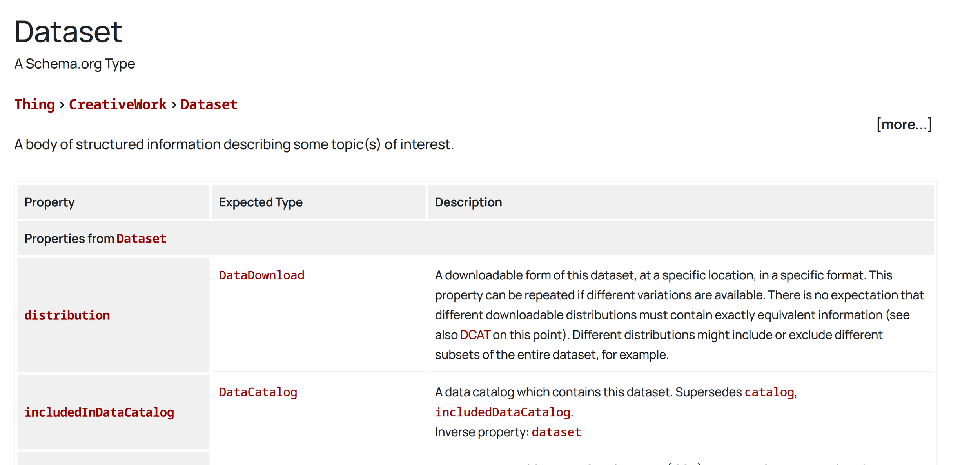Viewport: 980px width, 465px height.
Task: Open the distribution property link
Action: pyautogui.click(x=67, y=315)
